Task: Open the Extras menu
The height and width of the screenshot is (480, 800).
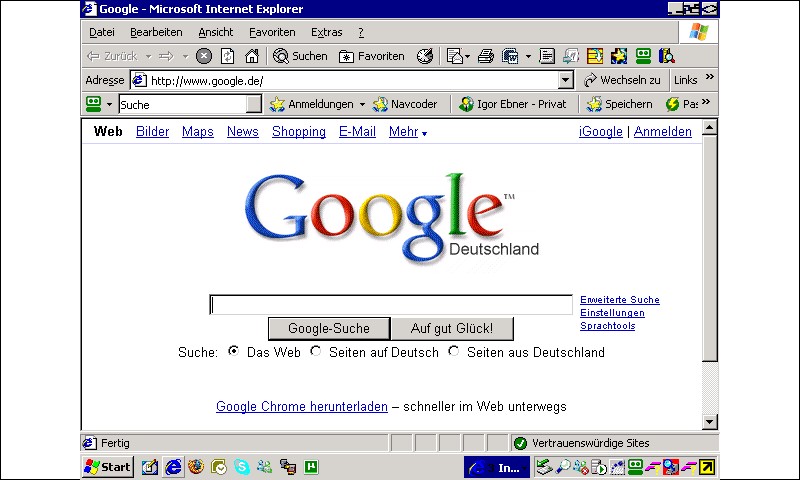Action: (x=327, y=32)
